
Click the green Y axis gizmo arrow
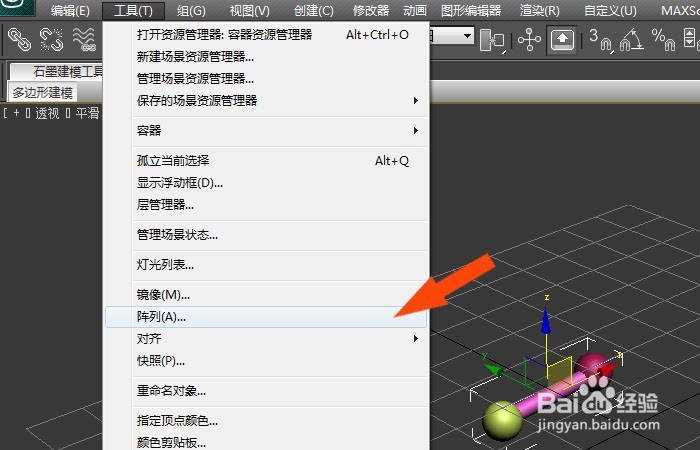click(495, 369)
